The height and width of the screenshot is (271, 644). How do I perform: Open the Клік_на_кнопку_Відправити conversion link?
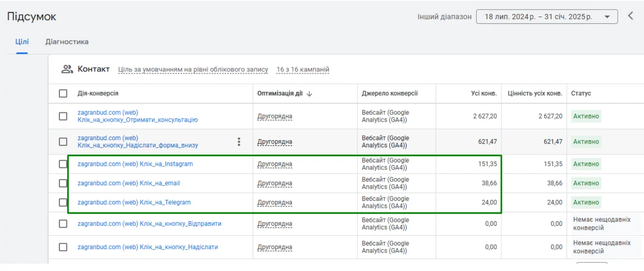pos(149,224)
